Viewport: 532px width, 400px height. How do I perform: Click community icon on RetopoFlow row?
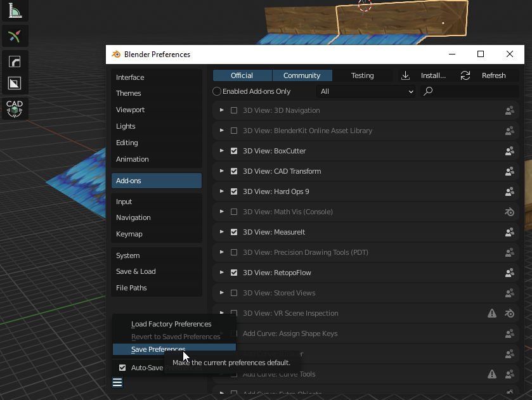510,273
